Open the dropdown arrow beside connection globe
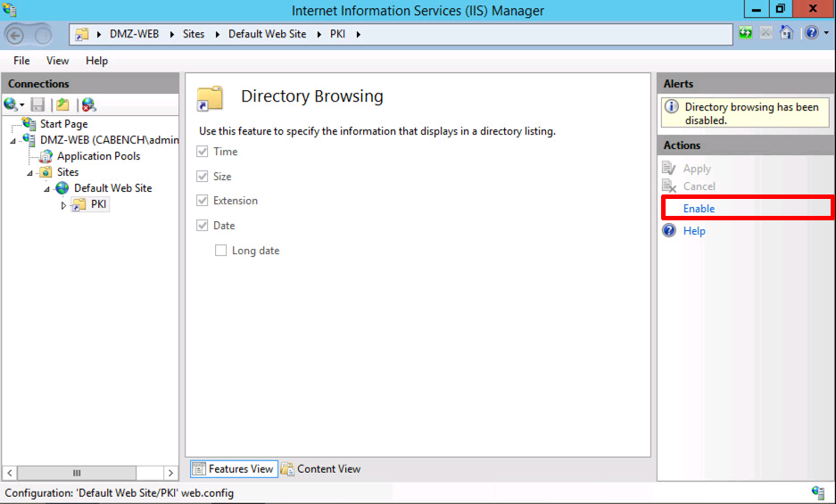This screenshot has width=836, height=504. click(22, 105)
